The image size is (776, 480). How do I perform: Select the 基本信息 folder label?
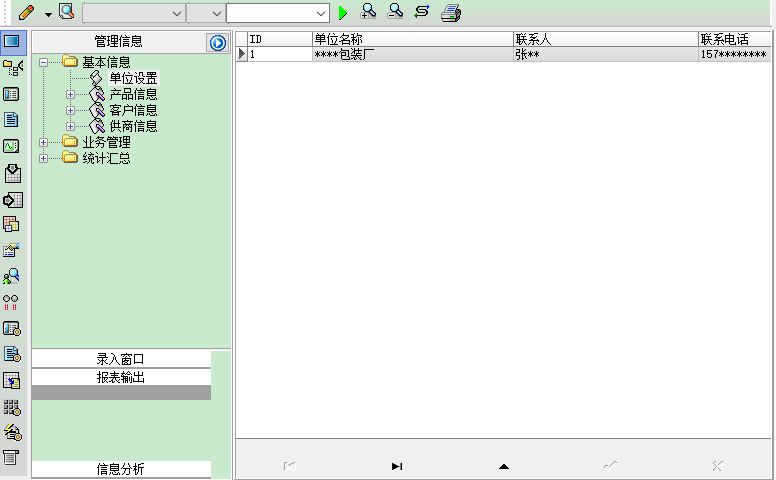(x=106, y=62)
